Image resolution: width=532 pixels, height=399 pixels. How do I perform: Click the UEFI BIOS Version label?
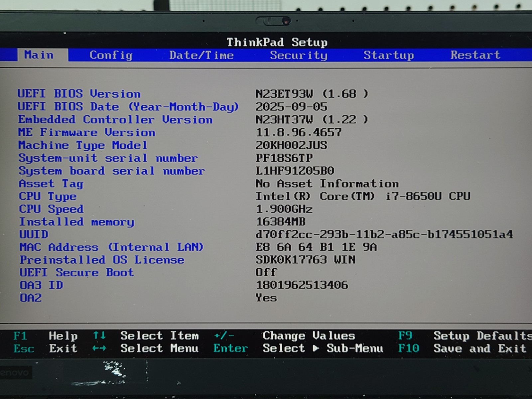tap(79, 94)
